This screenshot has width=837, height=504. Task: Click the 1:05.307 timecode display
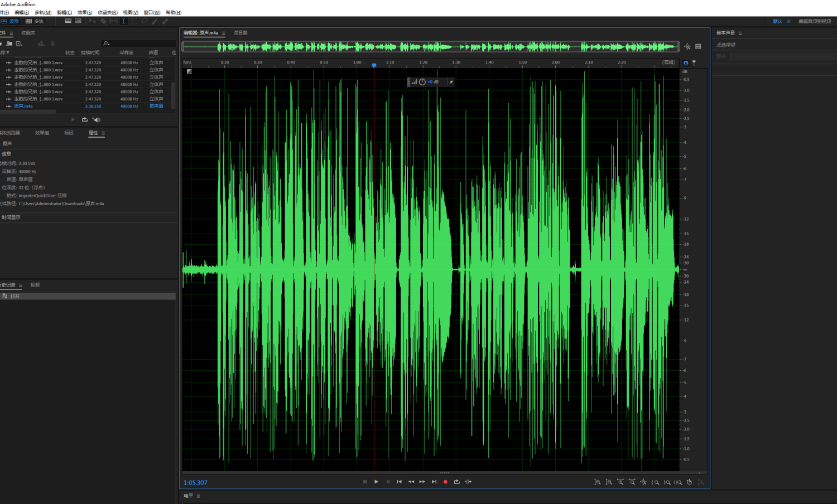[x=195, y=483]
